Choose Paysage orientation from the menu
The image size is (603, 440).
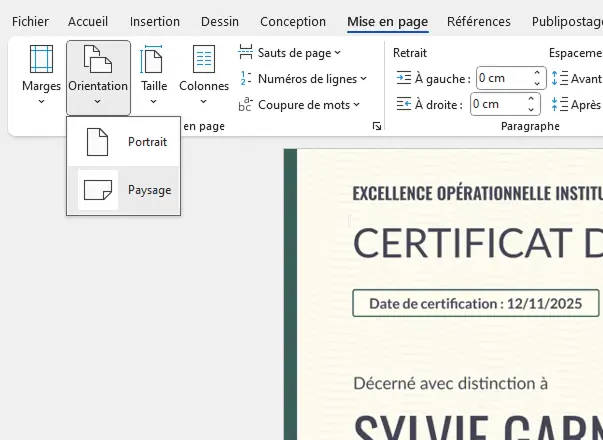click(123, 190)
